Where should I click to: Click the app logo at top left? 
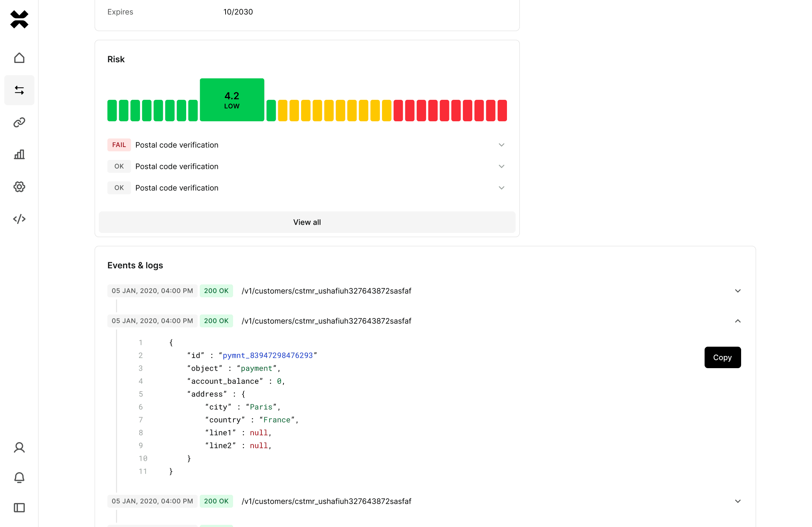(x=19, y=19)
